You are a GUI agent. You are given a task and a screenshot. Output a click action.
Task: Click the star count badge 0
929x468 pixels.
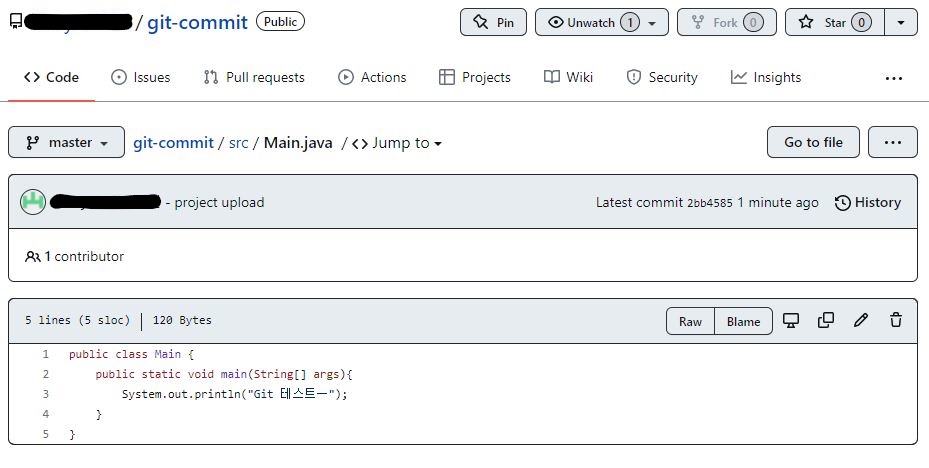[x=861, y=23]
